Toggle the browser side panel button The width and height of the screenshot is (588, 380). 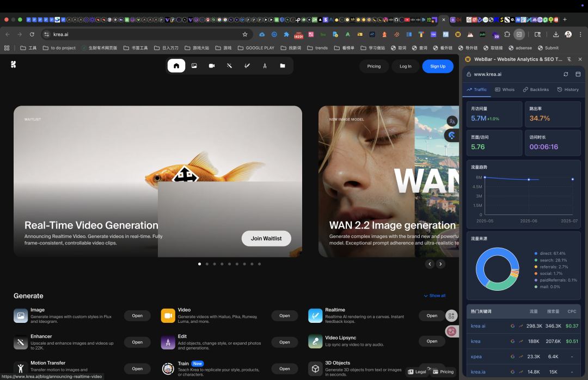(519, 34)
